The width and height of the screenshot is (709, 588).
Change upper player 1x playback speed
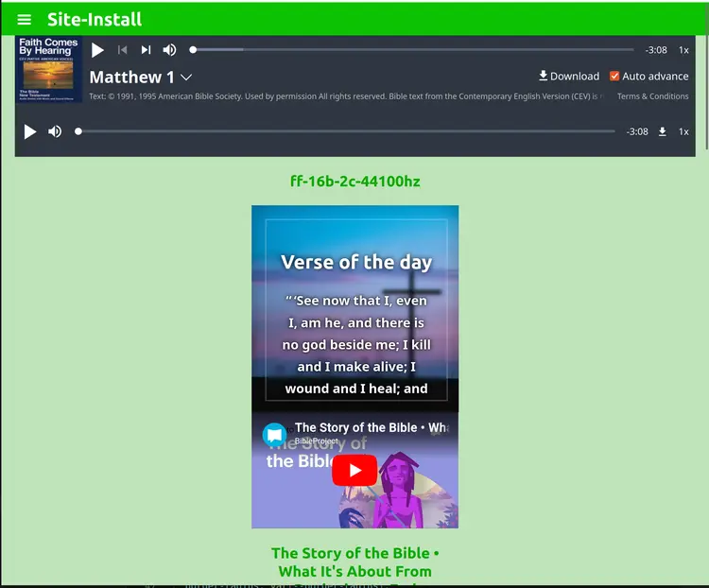point(683,50)
